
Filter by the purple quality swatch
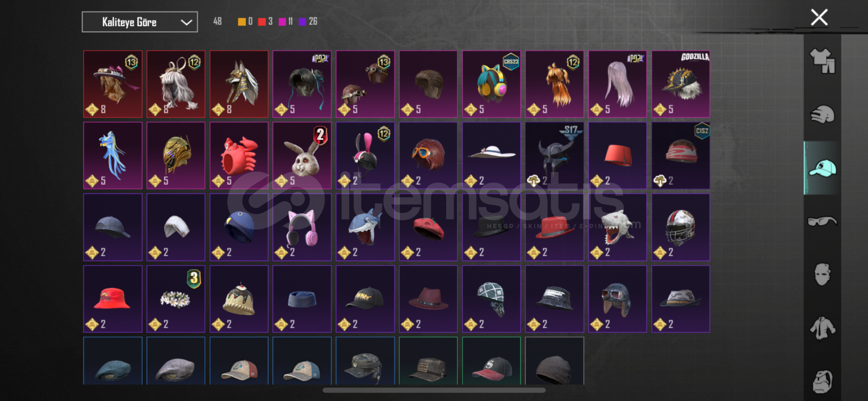[302, 22]
